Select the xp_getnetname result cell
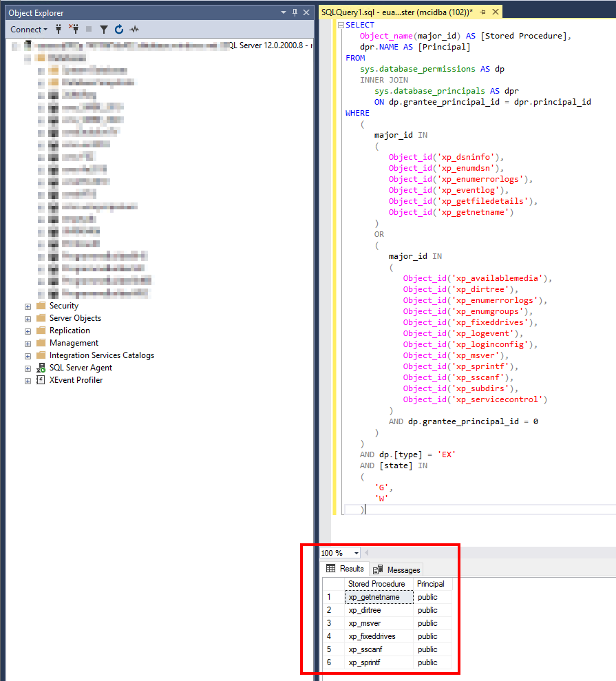Viewport: 616px width, 681px height. (x=379, y=597)
